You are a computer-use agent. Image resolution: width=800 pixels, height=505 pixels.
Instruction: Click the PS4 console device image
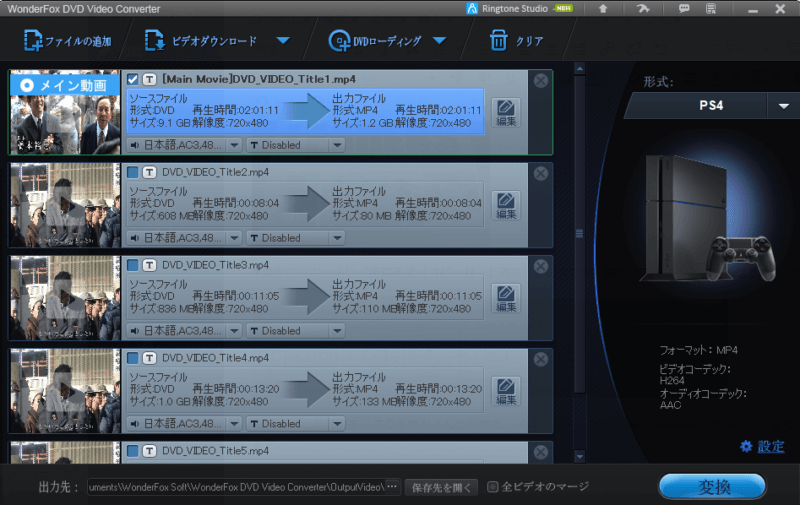(709, 218)
